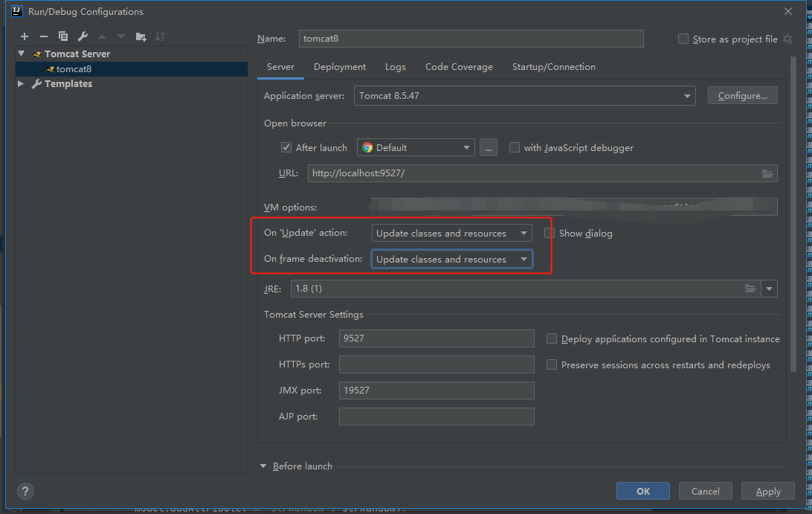Viewport: 812px width, 514px height.
Task: Open Application server Tomcat 8.5.47 dropdown
Action: point(524,96)
